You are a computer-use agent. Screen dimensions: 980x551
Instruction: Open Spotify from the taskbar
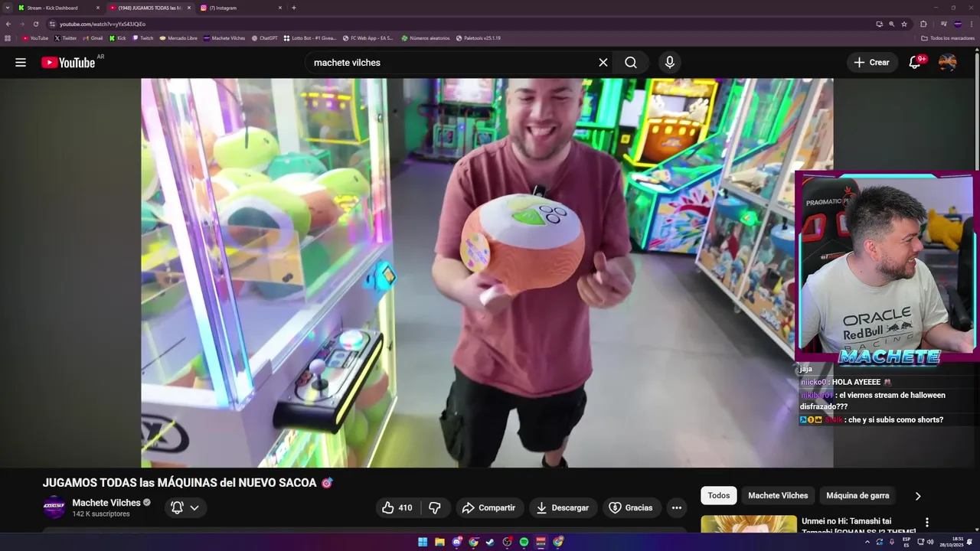coord(524,542)
